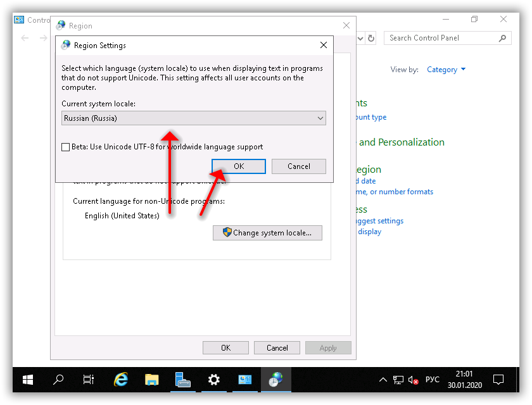Expand the View by Category dropdown
The image size is (532, 405).
446,70
